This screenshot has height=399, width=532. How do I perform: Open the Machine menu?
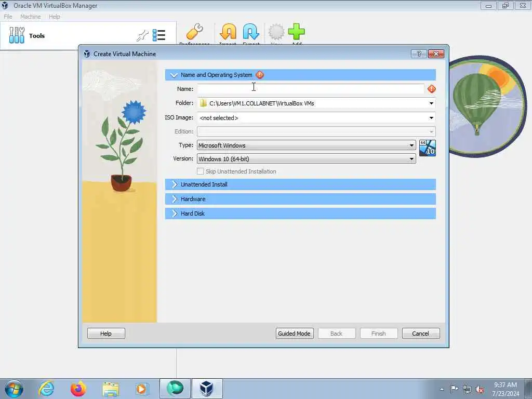pos(31,17)
